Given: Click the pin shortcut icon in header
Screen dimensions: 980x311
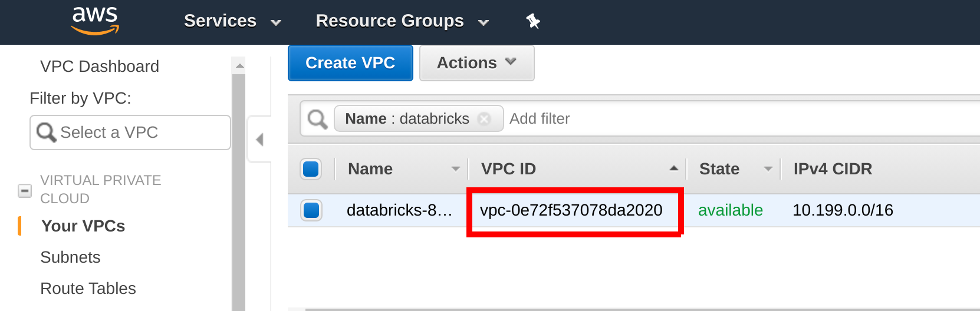Looking at the screenshot, I should [533, 21].
